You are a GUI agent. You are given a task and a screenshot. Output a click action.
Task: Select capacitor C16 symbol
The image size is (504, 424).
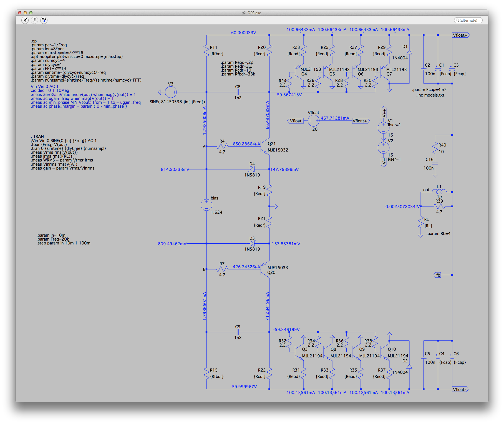[435, 164]
